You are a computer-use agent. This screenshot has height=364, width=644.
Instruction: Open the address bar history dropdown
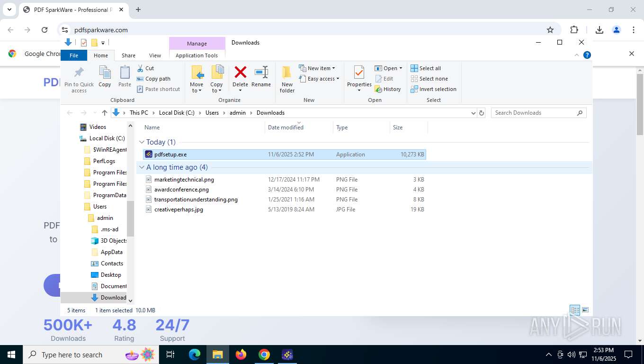pos(473,113)
